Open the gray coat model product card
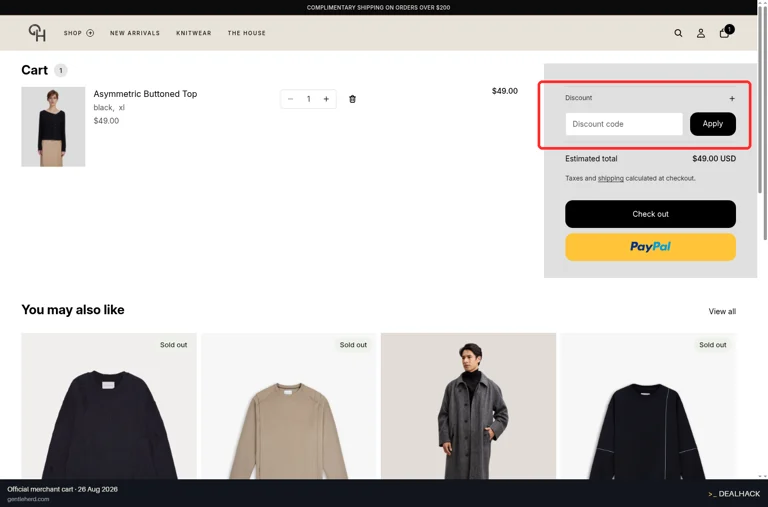The height and width of the screenshot is (507, 768). 468,406
